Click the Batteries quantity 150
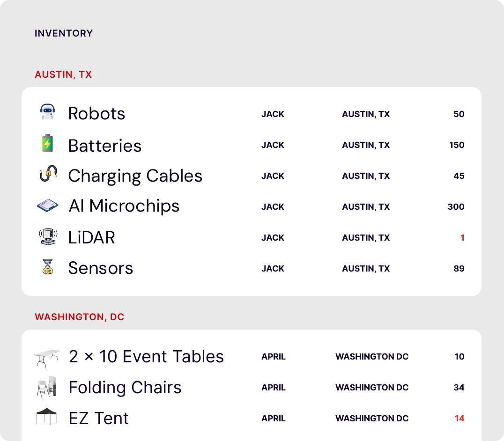Screen dimensions: 504x441 pyautogui.click(x=457, y=145)
